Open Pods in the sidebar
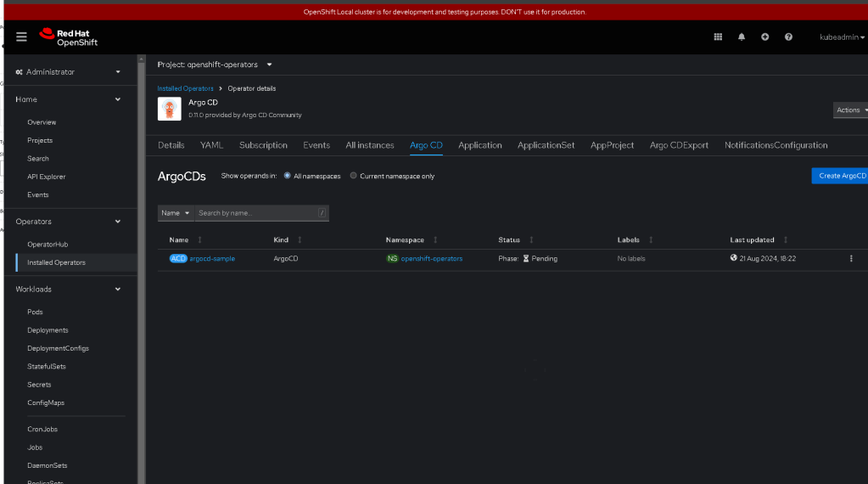Viewport: 868px width, 484px height. 35,312
